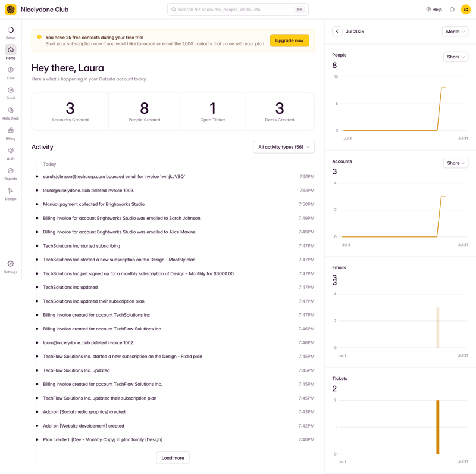This screenshot has height=474, width=476.
Task: Click the search accounts and people field
Action: point(237,9)
